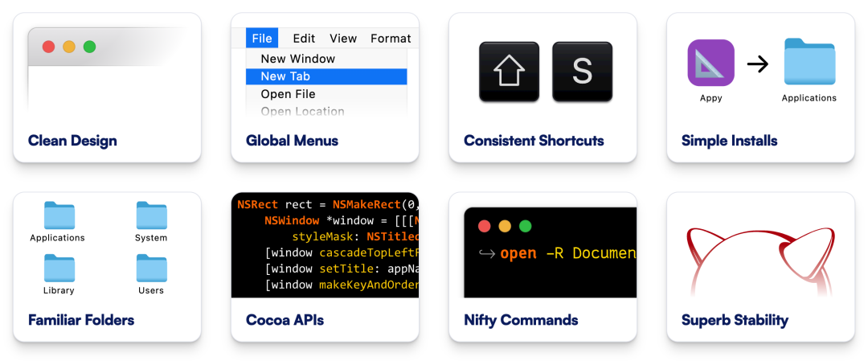868x361 pixels.
Task: Click the Applications folder in Simple Installs
Action: pyautogui.click(x=810, y=61)
